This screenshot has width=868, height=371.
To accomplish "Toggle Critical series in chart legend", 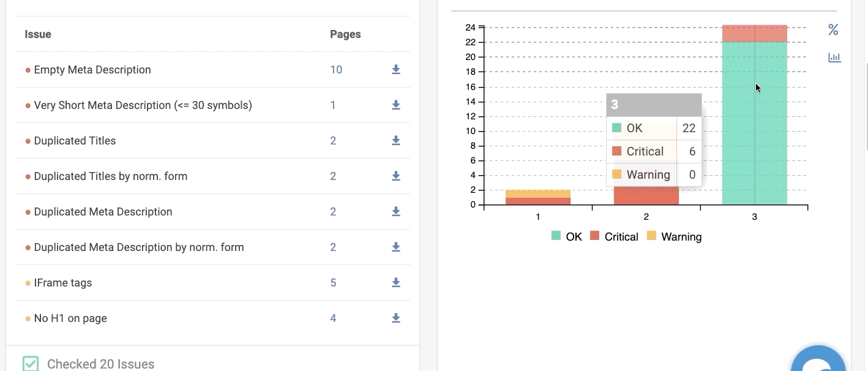I will click(x=614, y=236).
